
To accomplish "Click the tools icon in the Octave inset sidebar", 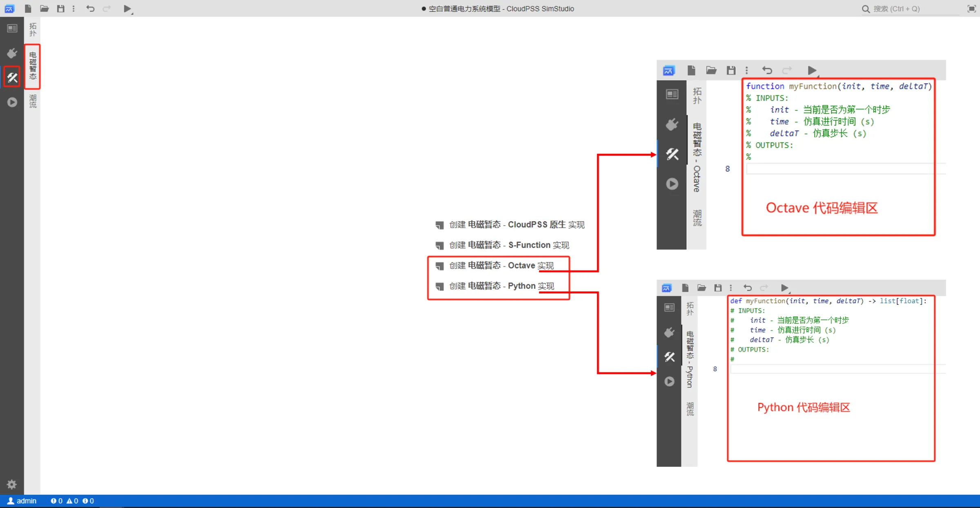I will tap(672, 154).
